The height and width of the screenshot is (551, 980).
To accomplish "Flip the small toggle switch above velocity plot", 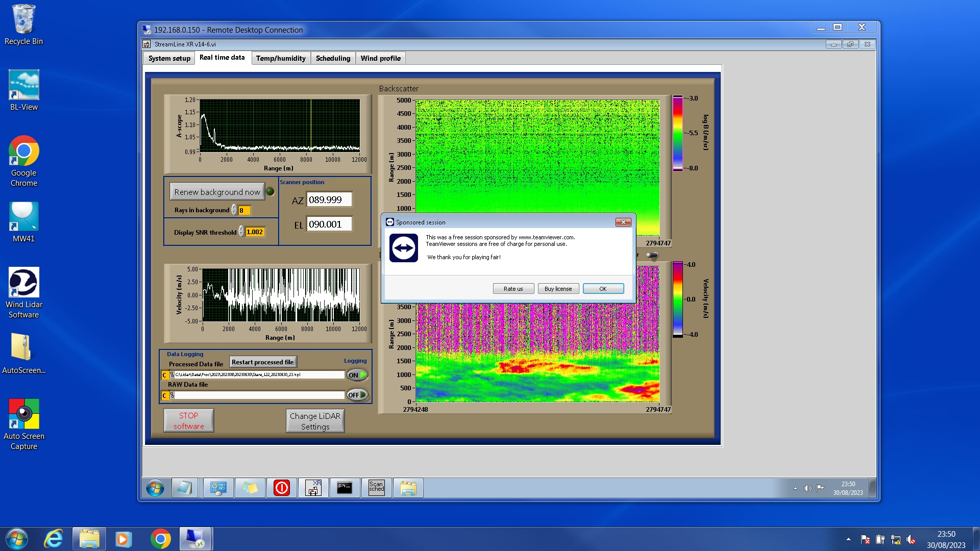I will [x=652, y=255].
